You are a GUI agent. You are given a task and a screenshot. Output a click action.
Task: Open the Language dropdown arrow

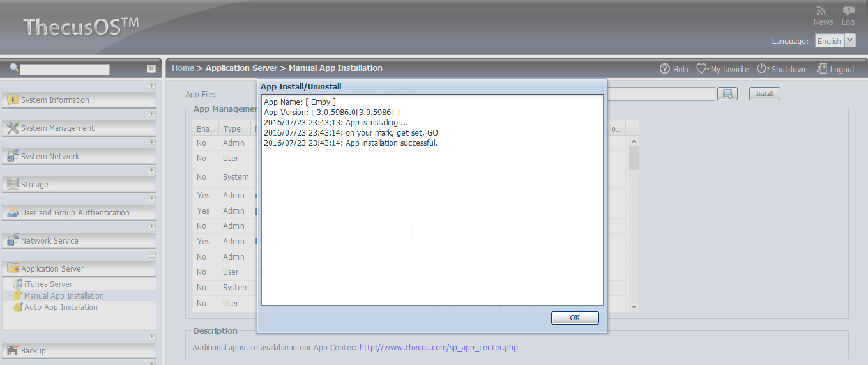coord(849,40)
